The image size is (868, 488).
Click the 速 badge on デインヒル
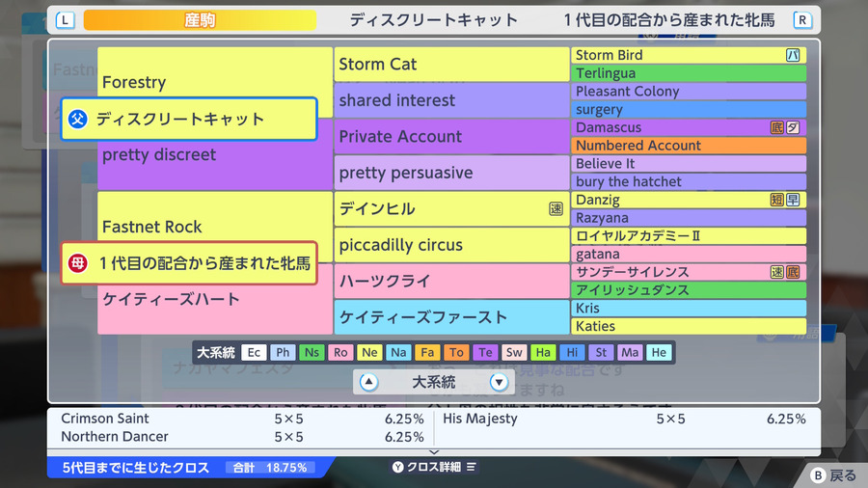pyautogui.click(x=556, y=208)
